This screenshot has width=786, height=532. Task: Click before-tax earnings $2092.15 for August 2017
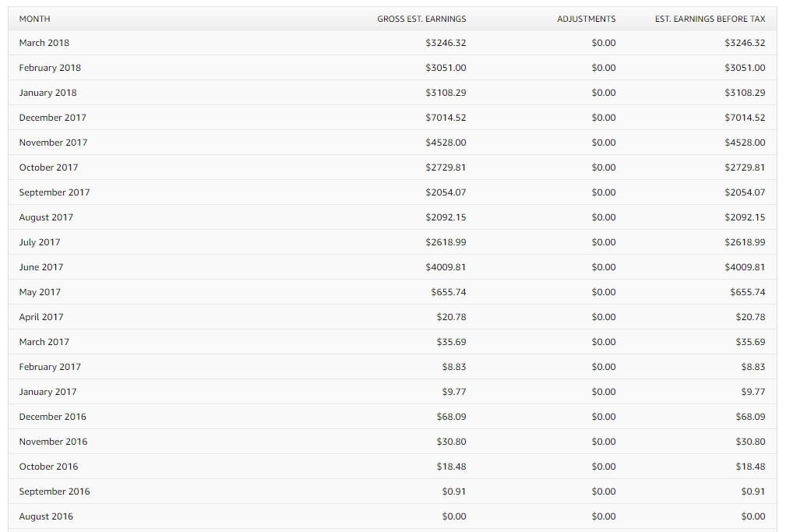coord(745,217)
